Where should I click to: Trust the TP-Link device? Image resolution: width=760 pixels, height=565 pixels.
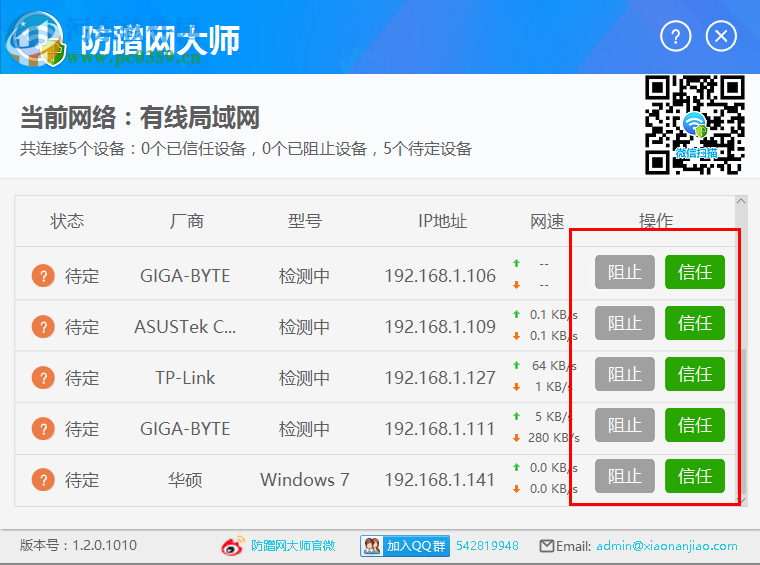click(x=695, y=374)
